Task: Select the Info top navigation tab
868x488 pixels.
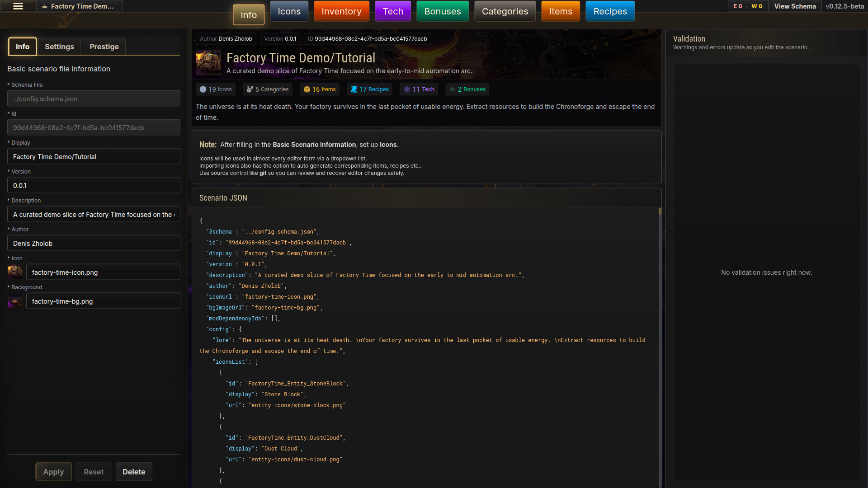Action: 249,15
